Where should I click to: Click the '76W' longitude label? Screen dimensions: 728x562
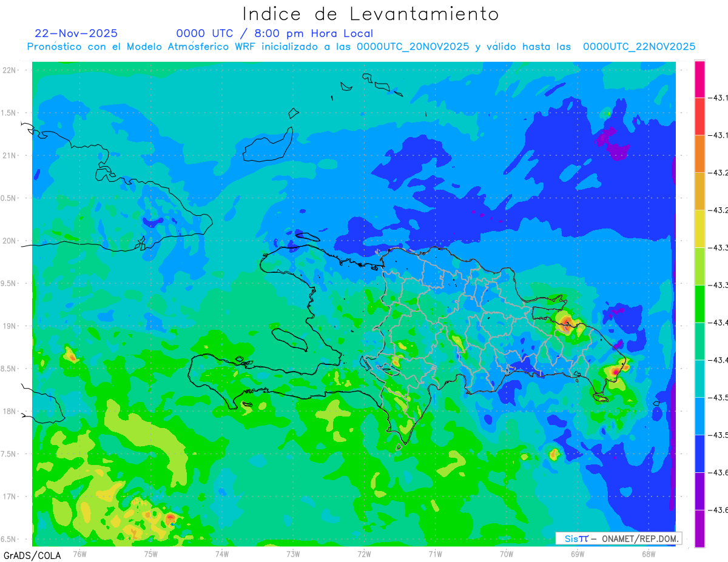point(79,554)
